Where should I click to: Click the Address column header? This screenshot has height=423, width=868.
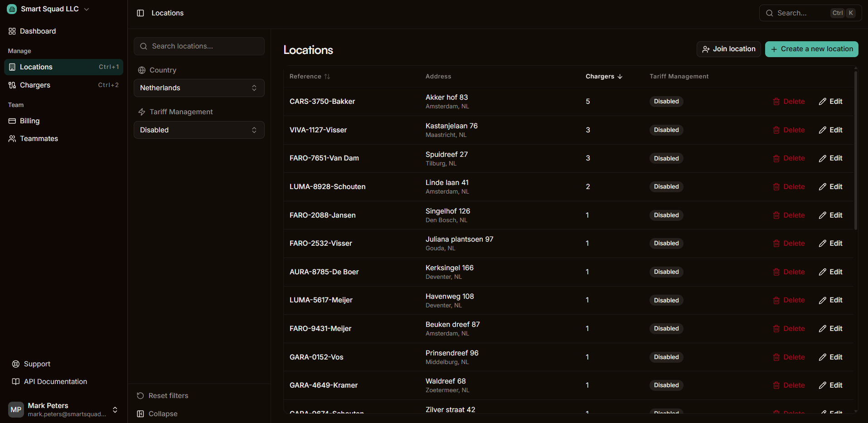coord(438,77)
